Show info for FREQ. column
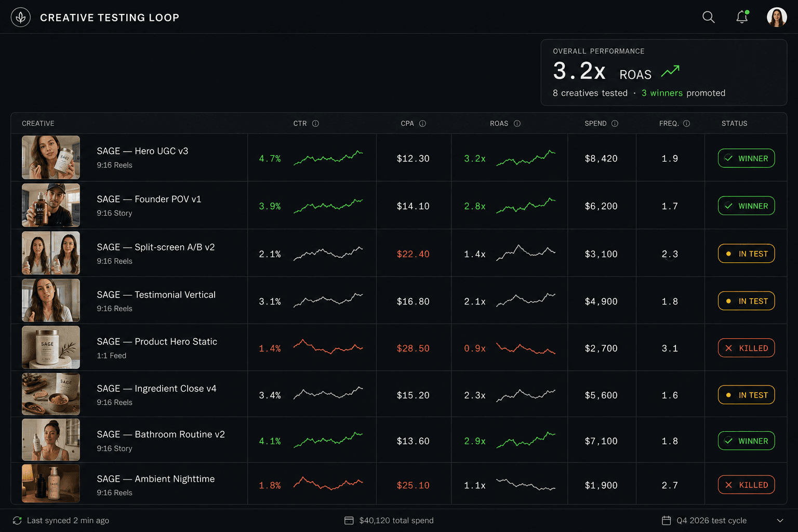This screenshot has width=798, height=532. pyautogui.click(x=686, y=124)
